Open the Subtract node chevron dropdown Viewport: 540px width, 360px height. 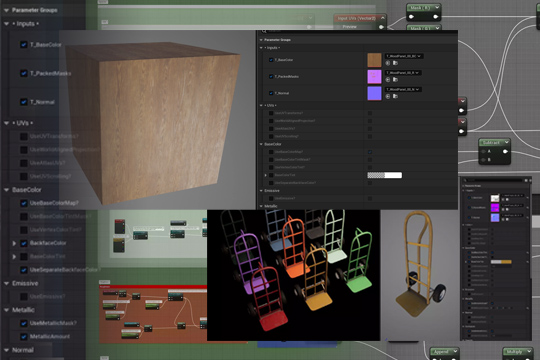pos(507,142)
